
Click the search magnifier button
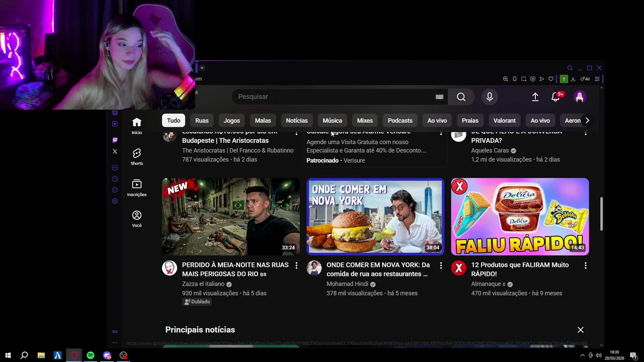[x=461, y=97]
